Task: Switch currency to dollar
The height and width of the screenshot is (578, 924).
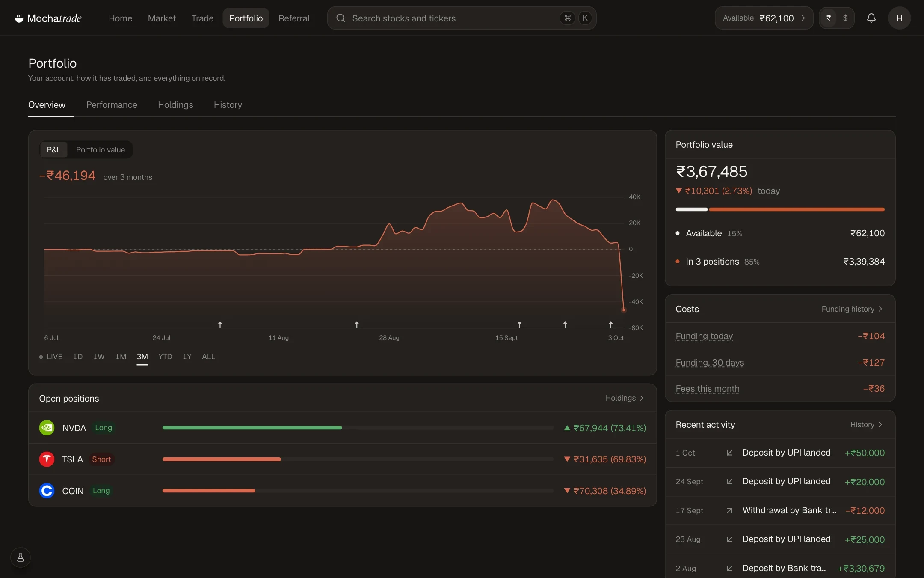Action: [845, 18]
